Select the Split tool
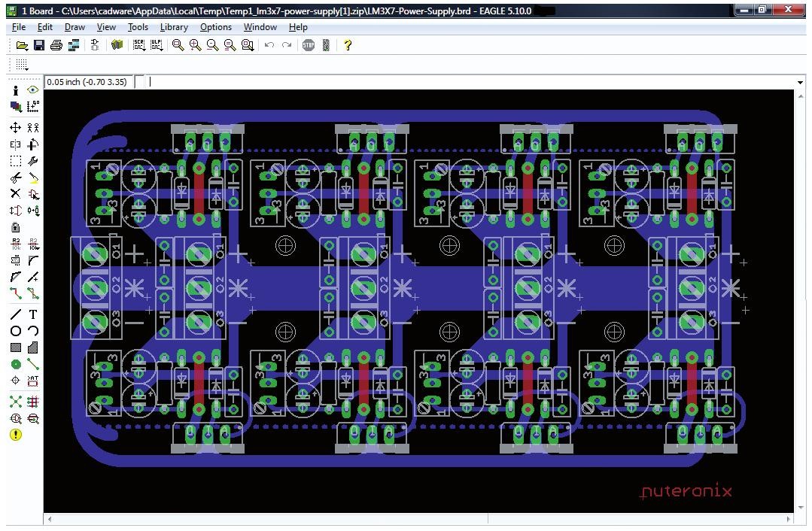The width and height of the screenshot is (812, 531). point(16,277)
